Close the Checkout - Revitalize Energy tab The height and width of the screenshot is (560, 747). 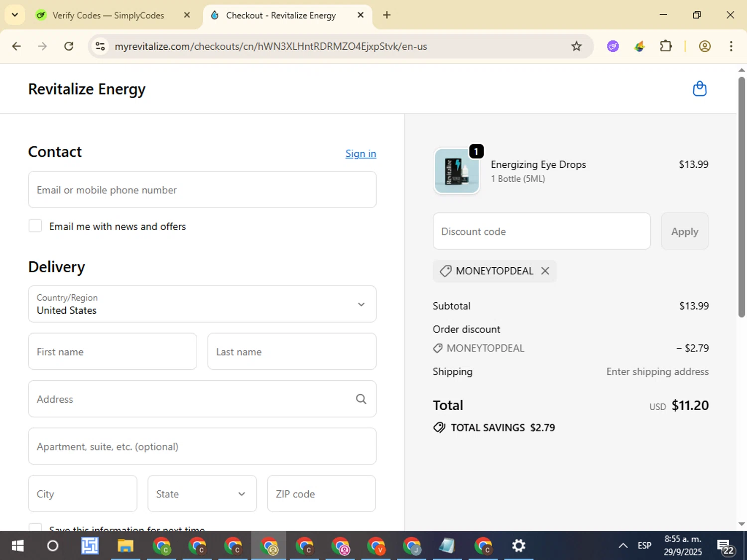coord(361,15)
